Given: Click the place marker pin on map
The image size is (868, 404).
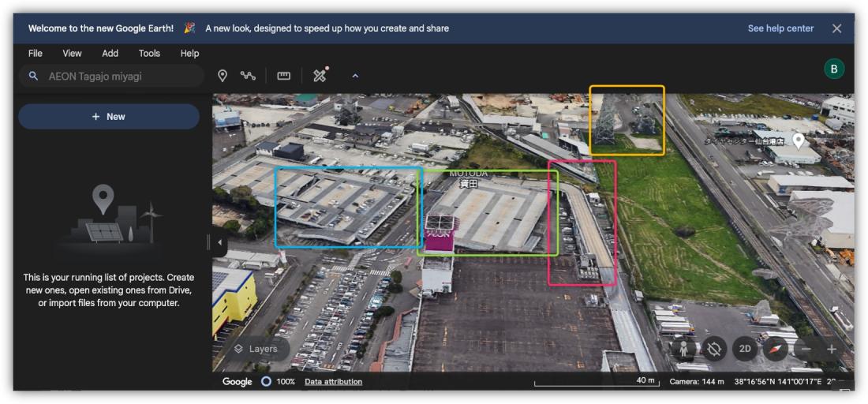Looking at the screenshot, I should click(x=798, y=141).
